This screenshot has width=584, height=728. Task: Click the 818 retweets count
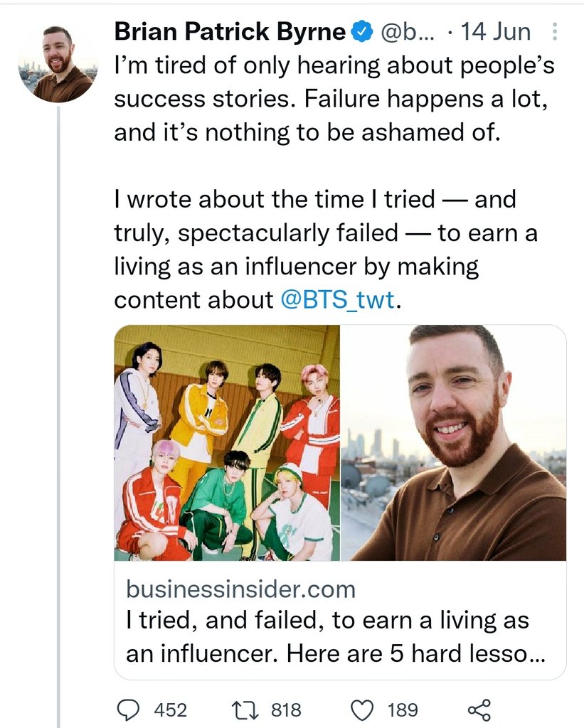click(x=285, y=710)
